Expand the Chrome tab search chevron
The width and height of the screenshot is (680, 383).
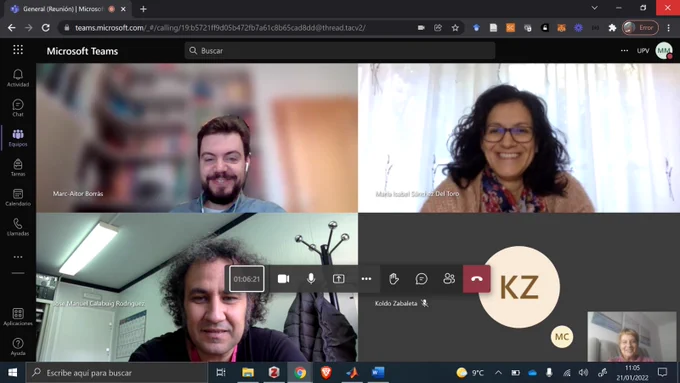(x=595, y=8)
